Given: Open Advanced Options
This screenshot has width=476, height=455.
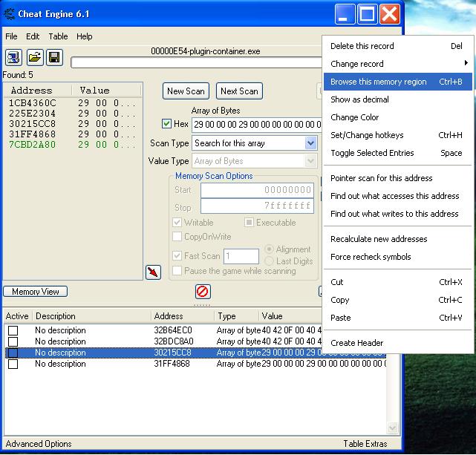Looking at the screenshot, I should (39, 444).
